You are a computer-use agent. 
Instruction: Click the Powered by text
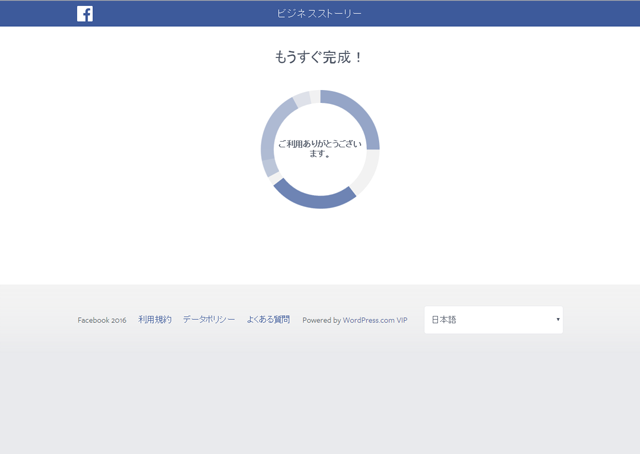322,320
